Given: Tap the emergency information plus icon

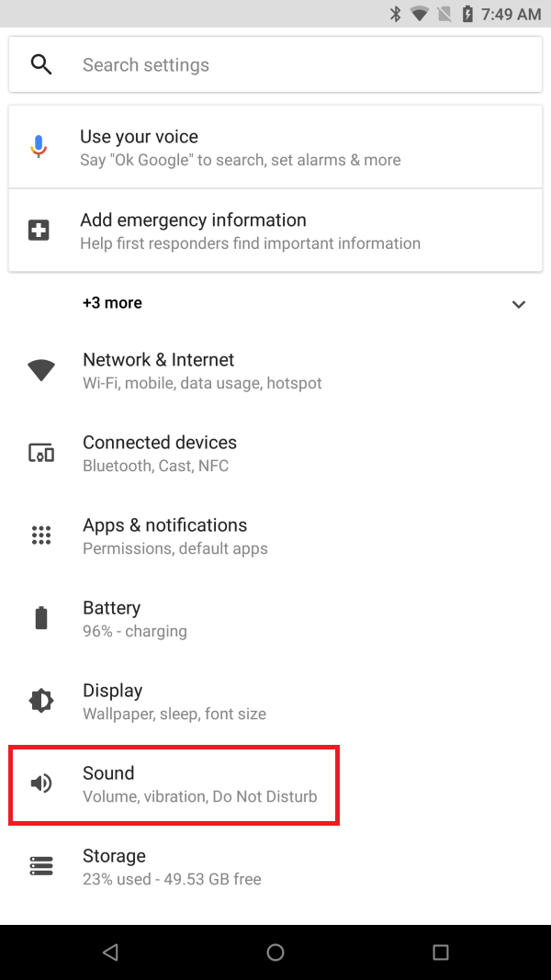Looking at the screenshot, I should (38, 230).
